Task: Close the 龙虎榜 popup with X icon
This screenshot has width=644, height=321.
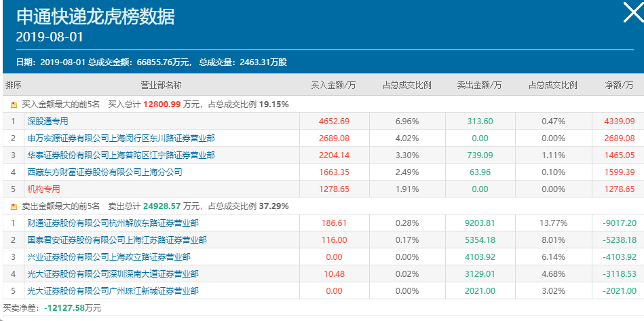Action: point(632,13)
